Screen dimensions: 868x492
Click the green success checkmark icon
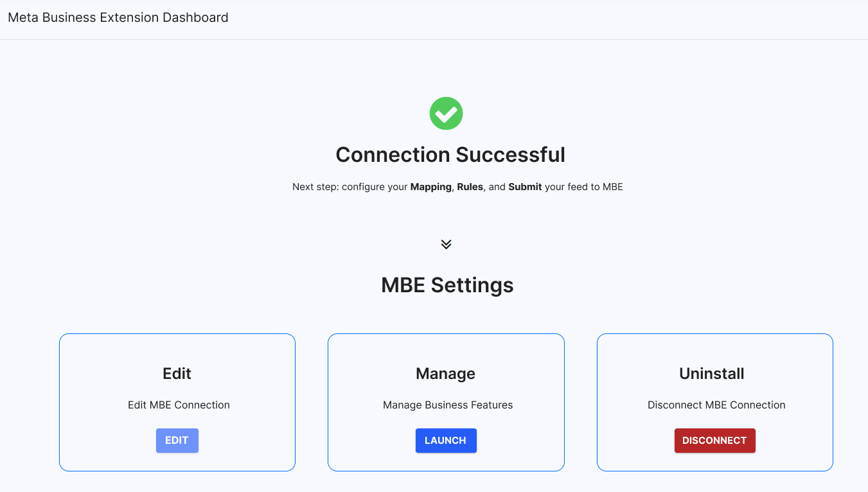pyautogui.click(x=446, y=114)
